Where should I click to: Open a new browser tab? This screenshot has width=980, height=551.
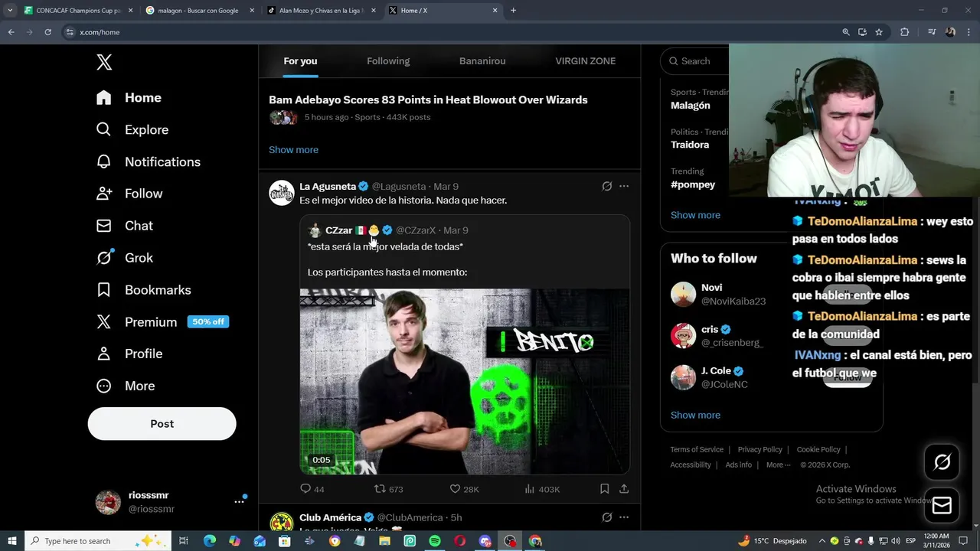513,11
